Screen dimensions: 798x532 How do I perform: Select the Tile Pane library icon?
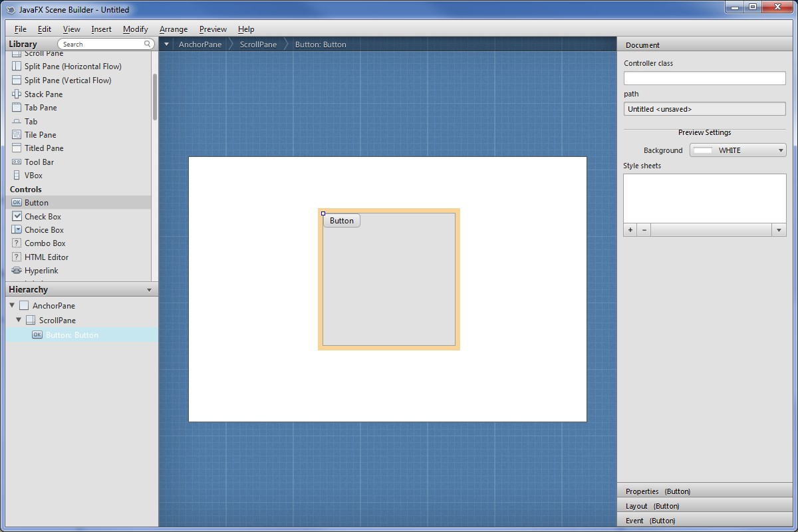tap(17, 135)
